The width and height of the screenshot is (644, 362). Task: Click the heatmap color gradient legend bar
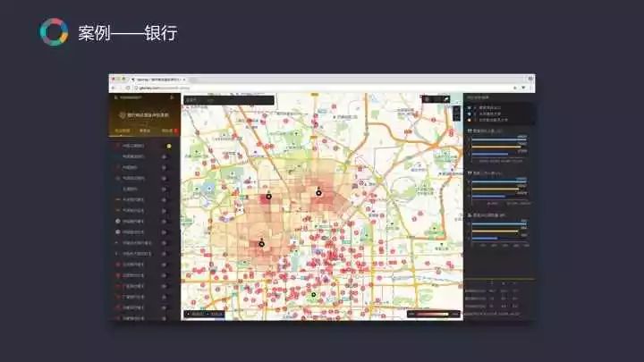coord(434,314)
